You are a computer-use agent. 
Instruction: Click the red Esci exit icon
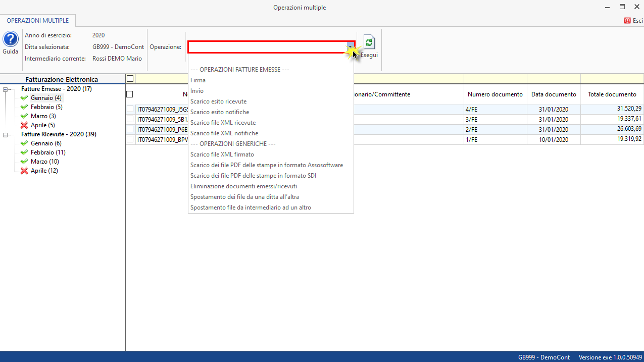[627, 21]
